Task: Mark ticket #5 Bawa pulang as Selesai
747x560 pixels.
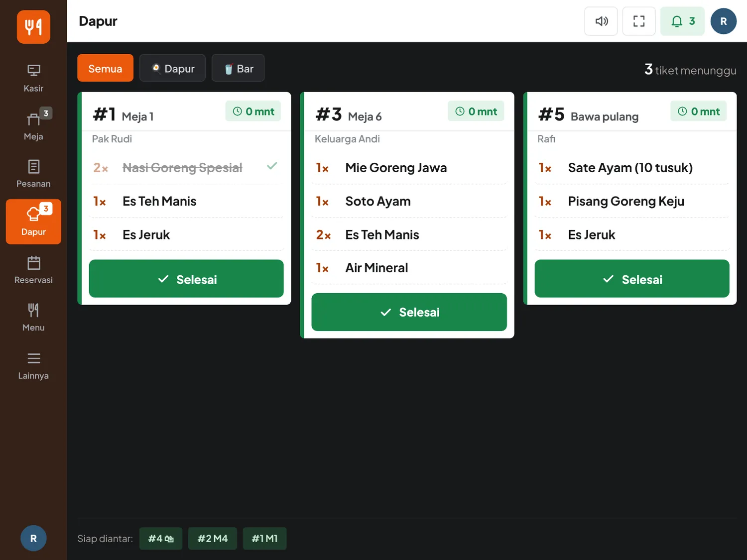Action: pos(632,279)
